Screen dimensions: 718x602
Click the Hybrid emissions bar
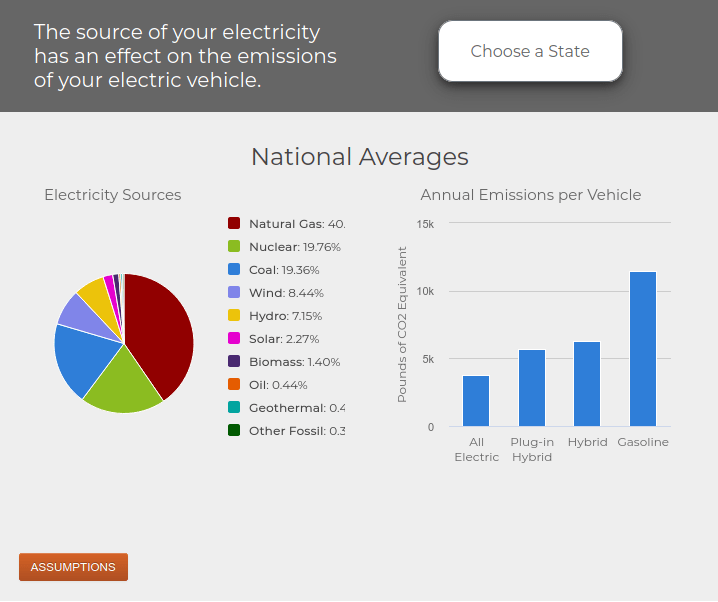tap(587, 384)
